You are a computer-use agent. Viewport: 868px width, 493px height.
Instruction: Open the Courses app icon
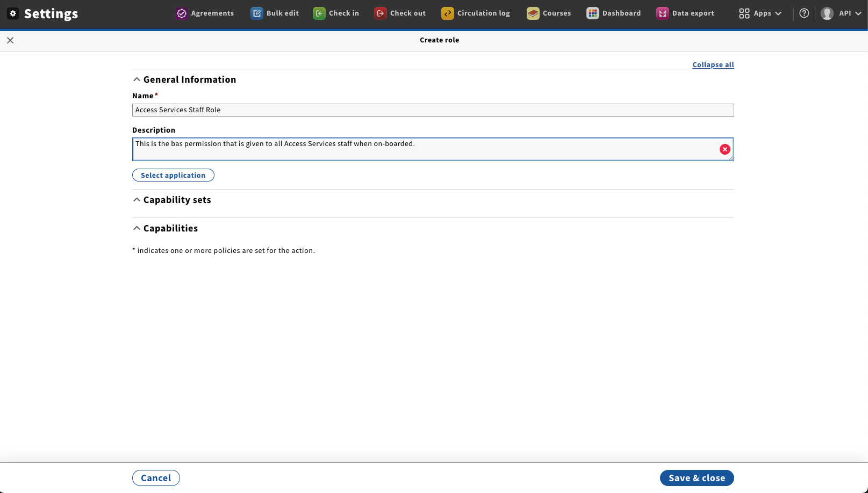pyautogui.click(x=533, y=13)
